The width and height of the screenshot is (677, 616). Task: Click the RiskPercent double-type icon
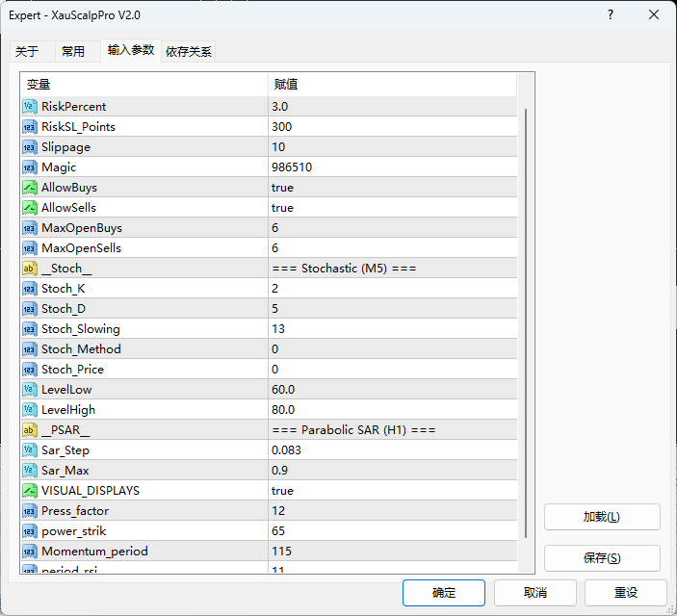click(x=30, y=107)
